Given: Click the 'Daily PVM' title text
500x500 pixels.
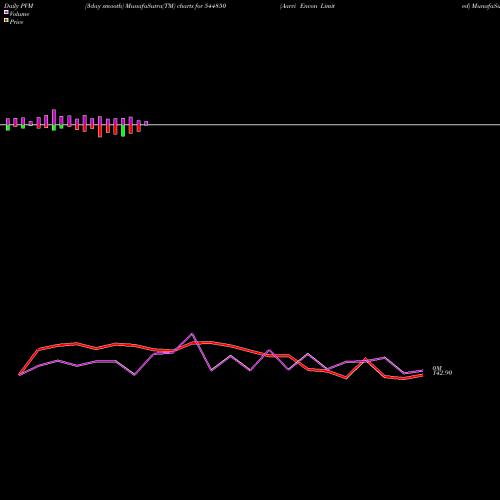Looking at the screenshot, I should click(x=19, y=6).
